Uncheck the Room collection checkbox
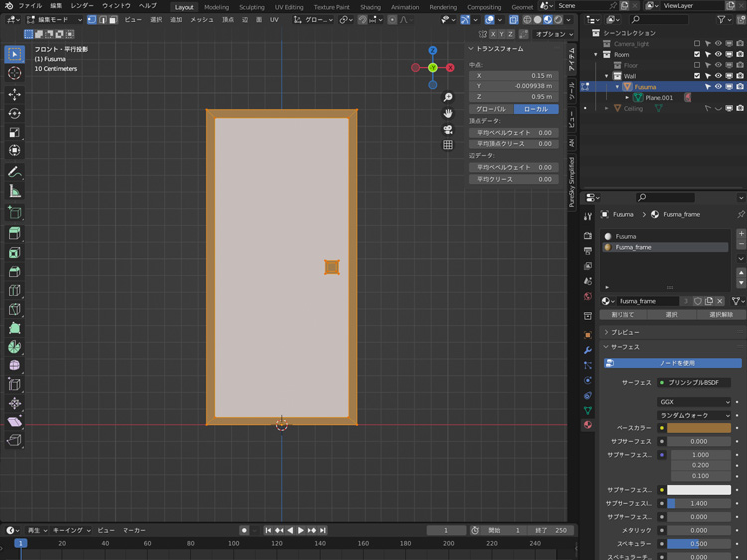 coord(697,55)
